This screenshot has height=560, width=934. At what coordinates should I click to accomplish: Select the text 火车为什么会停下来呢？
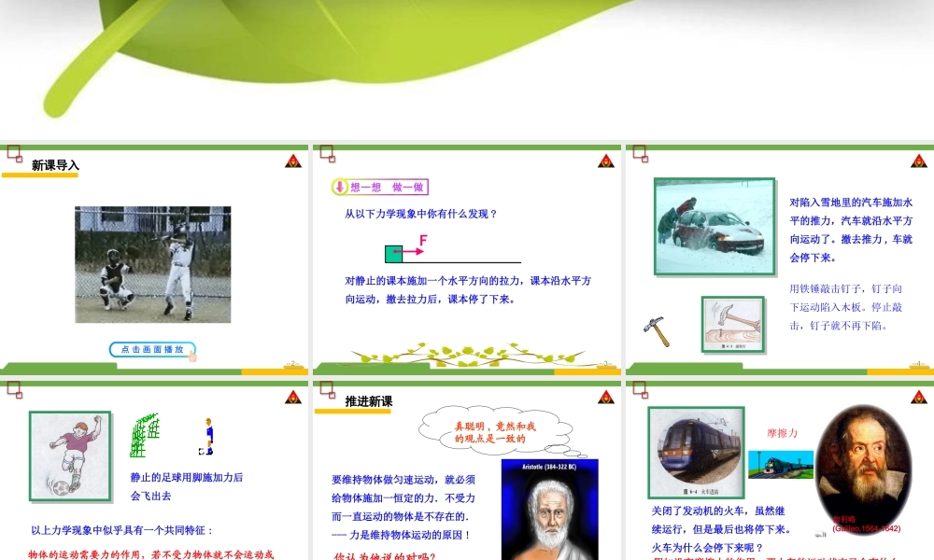click(707, 548)
